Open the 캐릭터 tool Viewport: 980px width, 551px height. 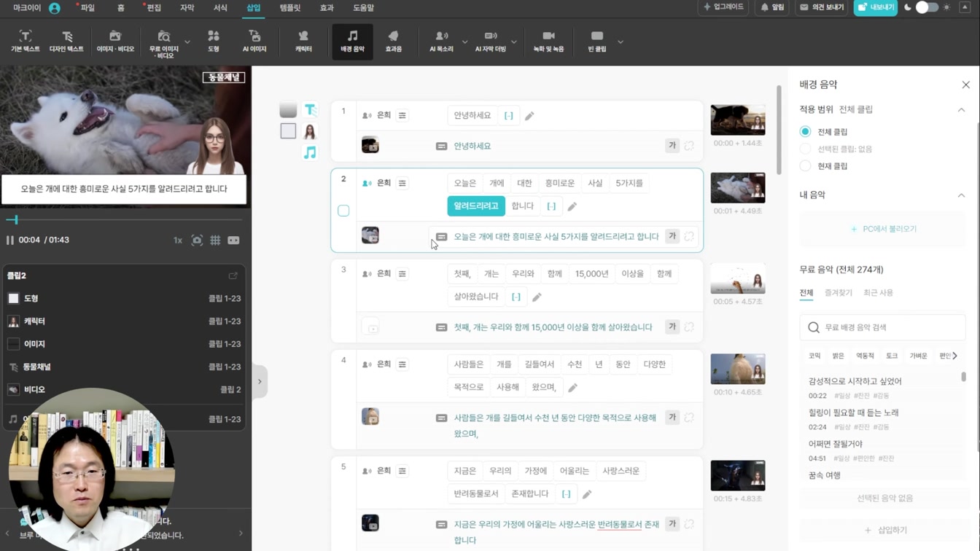coord(303,42)
